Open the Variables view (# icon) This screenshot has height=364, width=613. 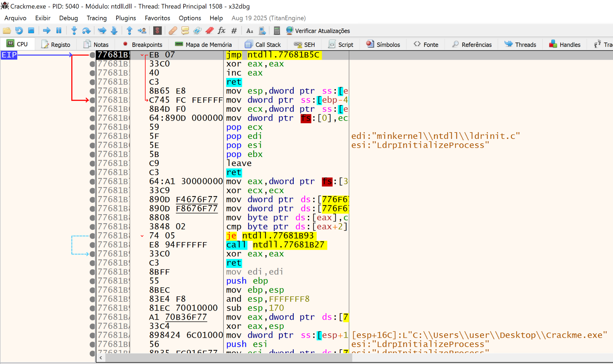pos(234,31)
